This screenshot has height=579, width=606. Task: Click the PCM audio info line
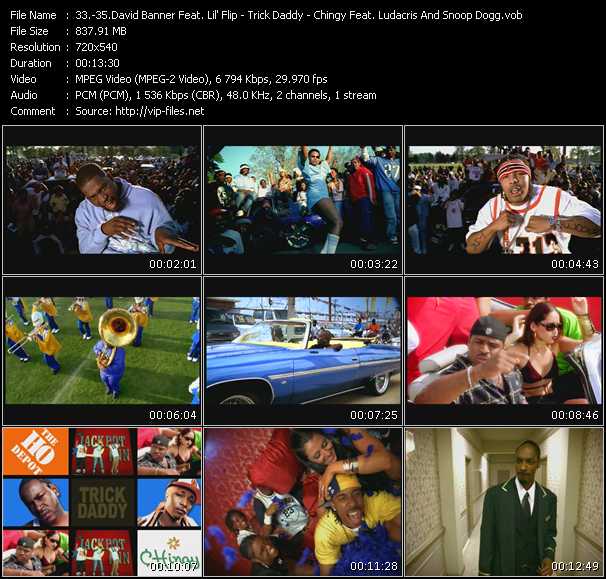click(226, 95)
